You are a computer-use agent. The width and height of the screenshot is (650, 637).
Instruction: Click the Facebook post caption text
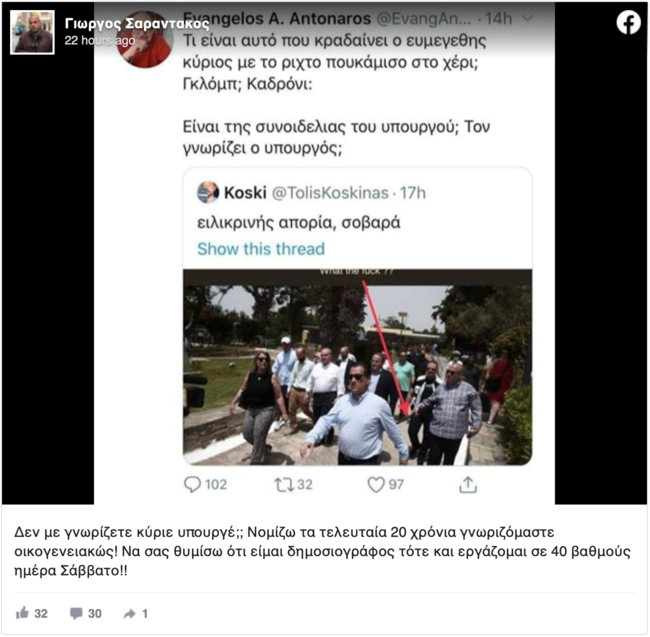(323, 552)
